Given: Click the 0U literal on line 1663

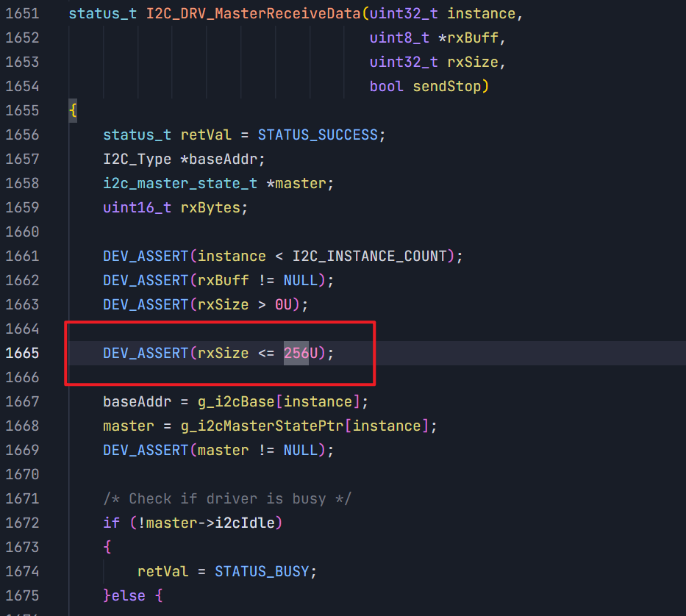Looking at the screenshot, I should pyautogui.click(x=284, y=304).
